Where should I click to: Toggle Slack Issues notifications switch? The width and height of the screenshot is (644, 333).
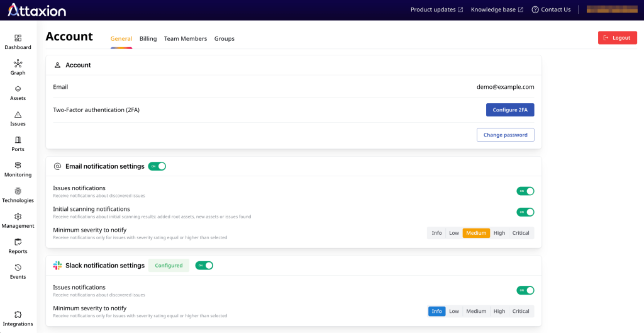[x=525, y=290]
